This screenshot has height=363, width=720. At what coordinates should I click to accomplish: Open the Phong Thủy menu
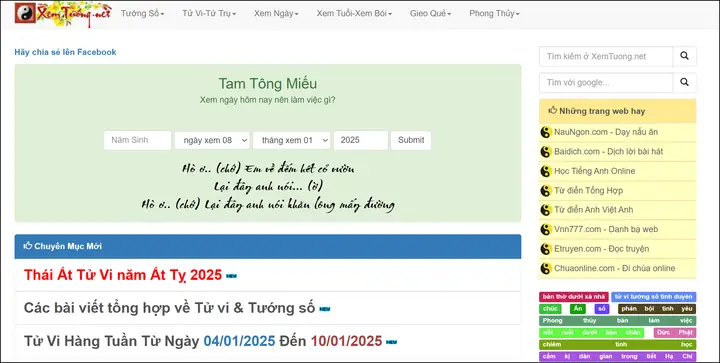click(494, 13)
